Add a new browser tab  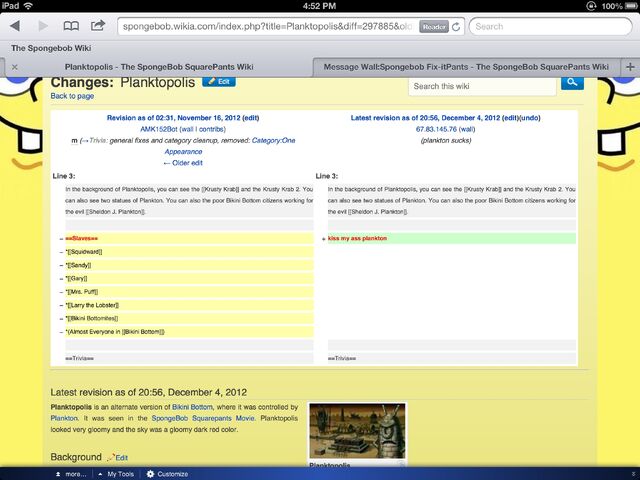(630, 67)
